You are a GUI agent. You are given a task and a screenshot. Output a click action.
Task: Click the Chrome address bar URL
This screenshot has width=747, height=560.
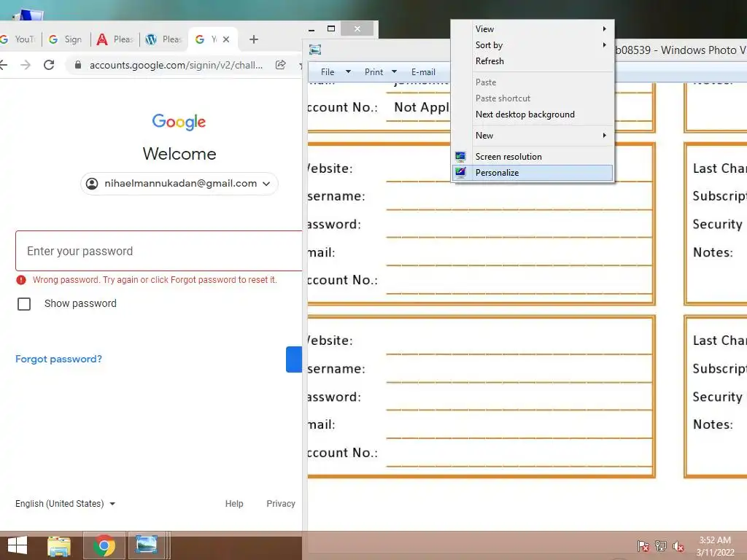pos(176,65)
